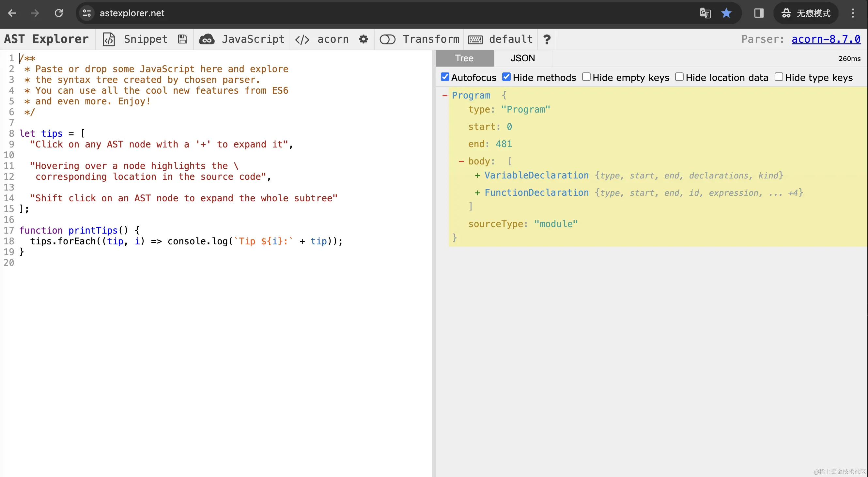Click the parser settings gear icon
The width and height of the screenshot is (868, 477).
[363, 39]
